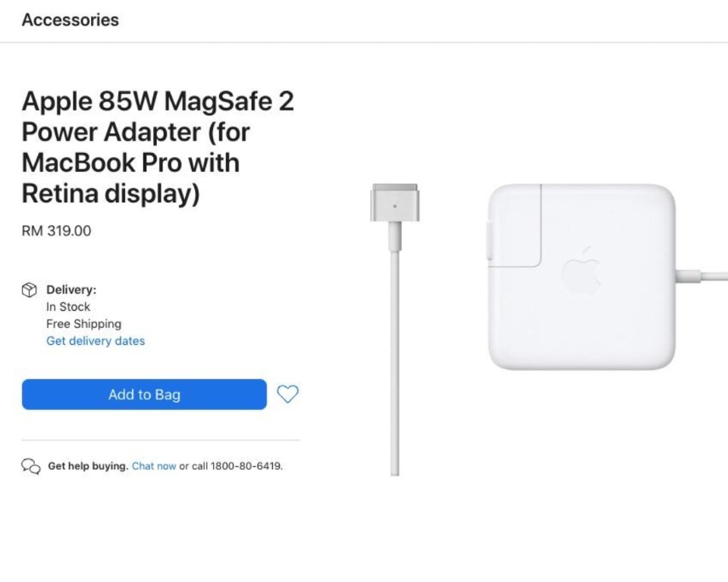Click the Accessories header label
The height and width of the screenshot is (582, 728).
pyautogui.click(x=70, y=20)
